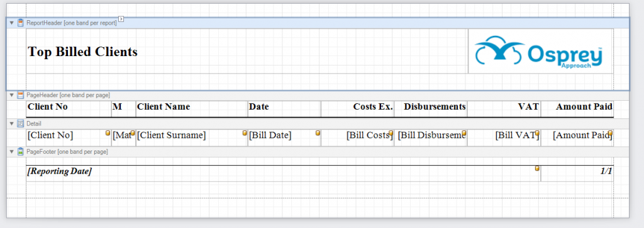Select the ReportHeader band title strip

[318, 23]
